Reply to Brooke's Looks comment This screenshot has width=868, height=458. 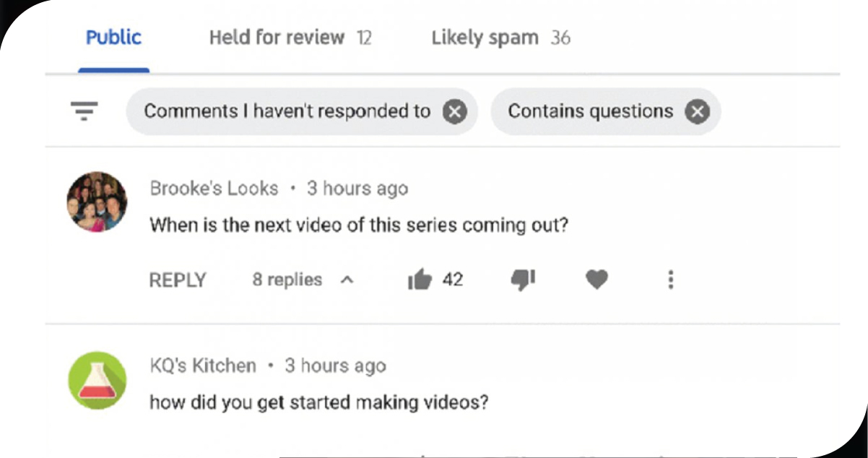pos(178,280)
